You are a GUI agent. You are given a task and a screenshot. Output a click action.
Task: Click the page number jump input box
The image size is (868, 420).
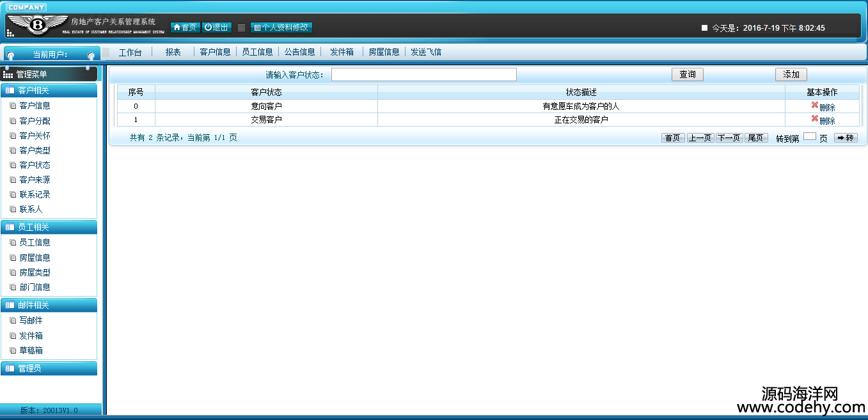tap(809, 137)
